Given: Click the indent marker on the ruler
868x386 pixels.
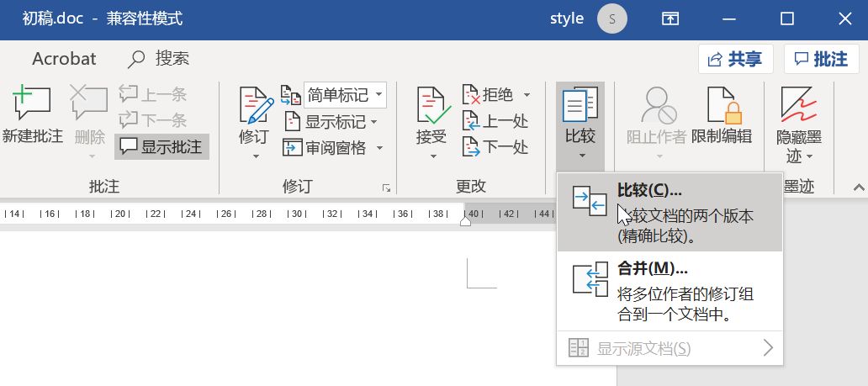Looking at the screenshot, I should [467, 220].
